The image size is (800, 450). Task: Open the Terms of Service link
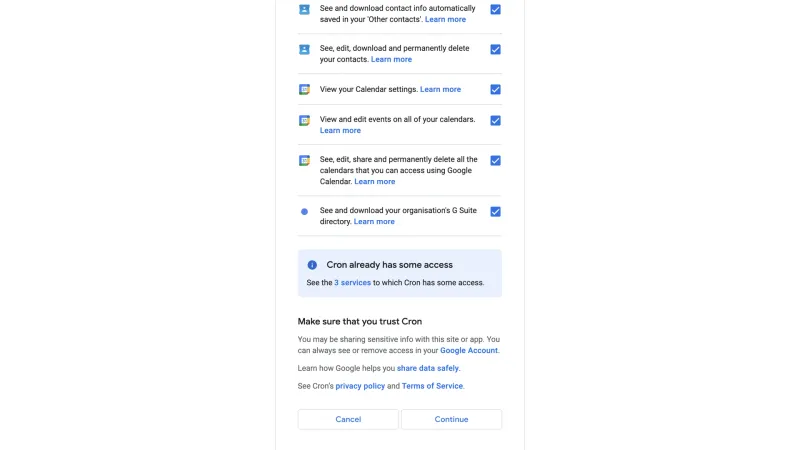tap(432, 386)
